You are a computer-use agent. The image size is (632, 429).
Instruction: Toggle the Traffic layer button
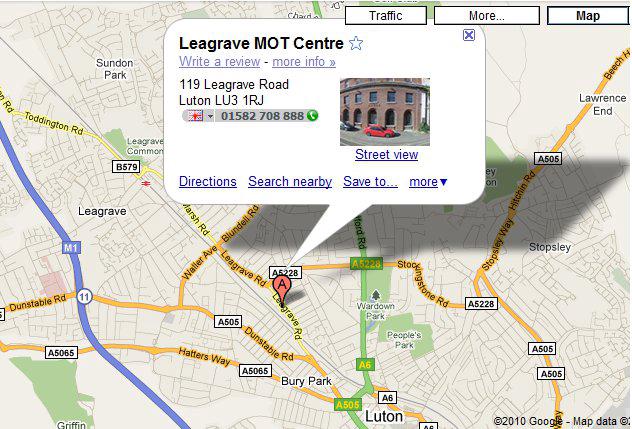[x=386, y=16]
